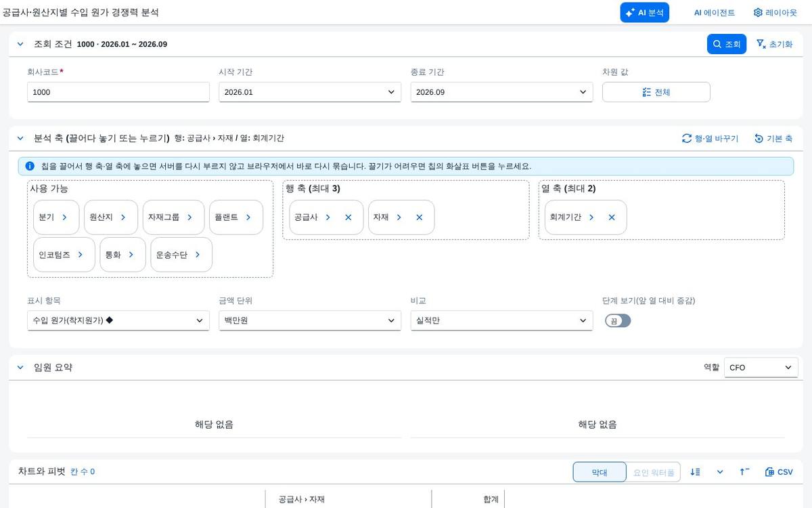
Task: Click the arrow on the 공급사 row chip
Action: tap(328, 217)
